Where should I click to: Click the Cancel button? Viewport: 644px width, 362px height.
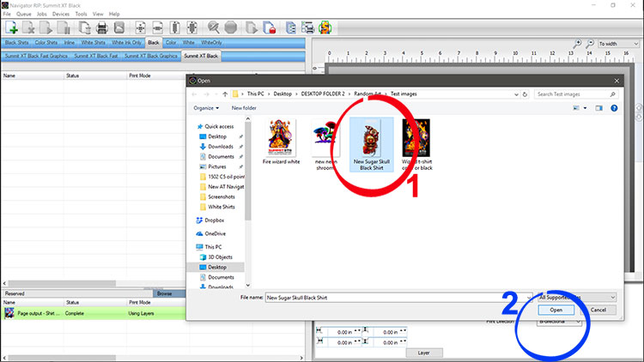coord(598,310)
